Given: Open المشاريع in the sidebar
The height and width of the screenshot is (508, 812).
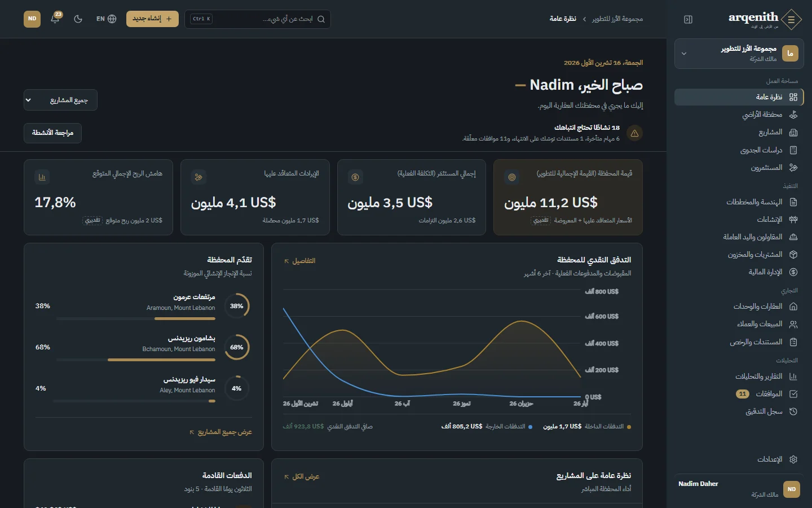Looking at the screenshot, I should click(739, 132).
